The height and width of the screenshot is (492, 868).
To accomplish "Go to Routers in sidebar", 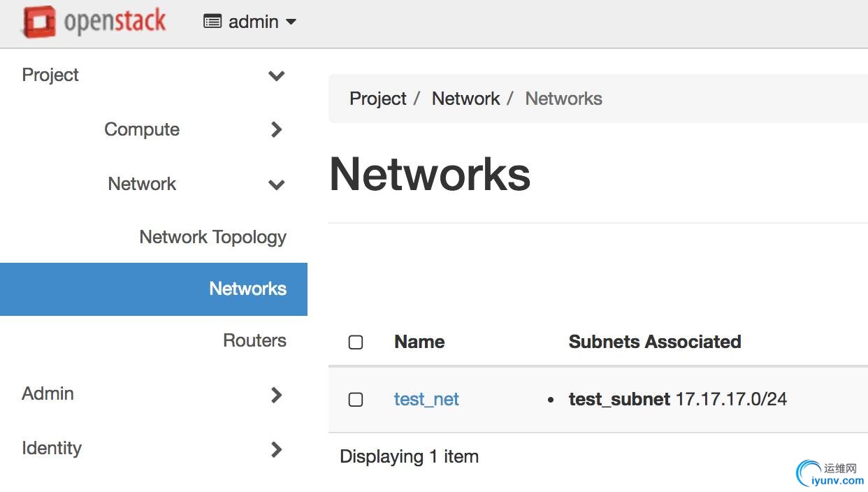I will pyautogui.click(x=254, y=340).
